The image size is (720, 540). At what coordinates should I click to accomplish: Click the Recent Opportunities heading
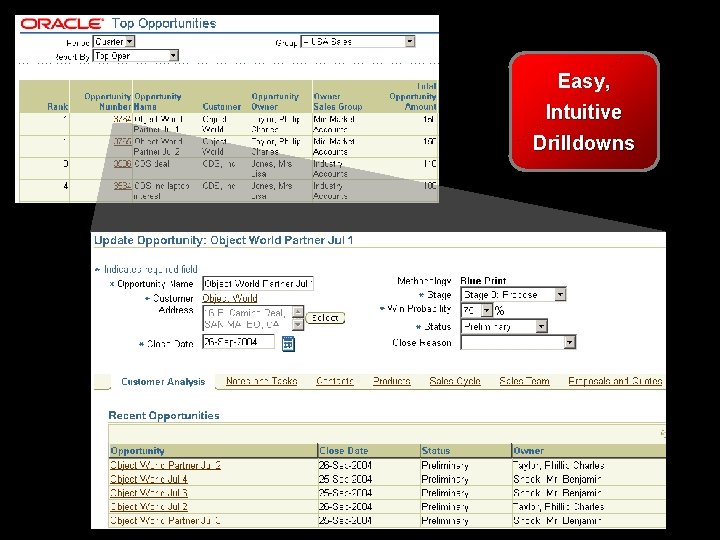164,416
